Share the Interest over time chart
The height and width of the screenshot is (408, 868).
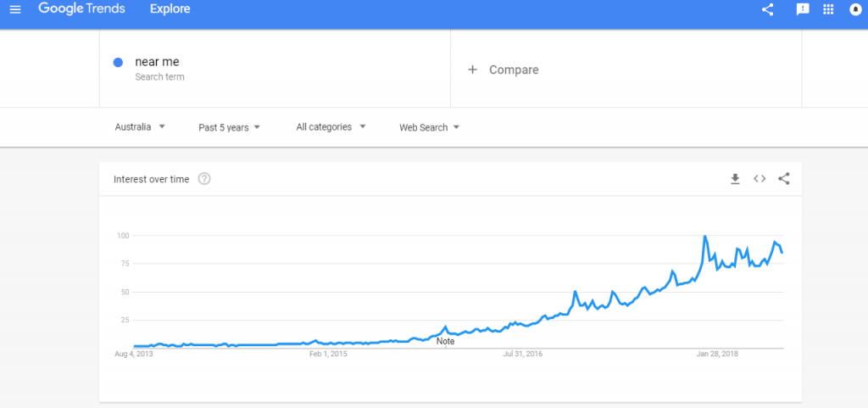click(x=784, y=179)
